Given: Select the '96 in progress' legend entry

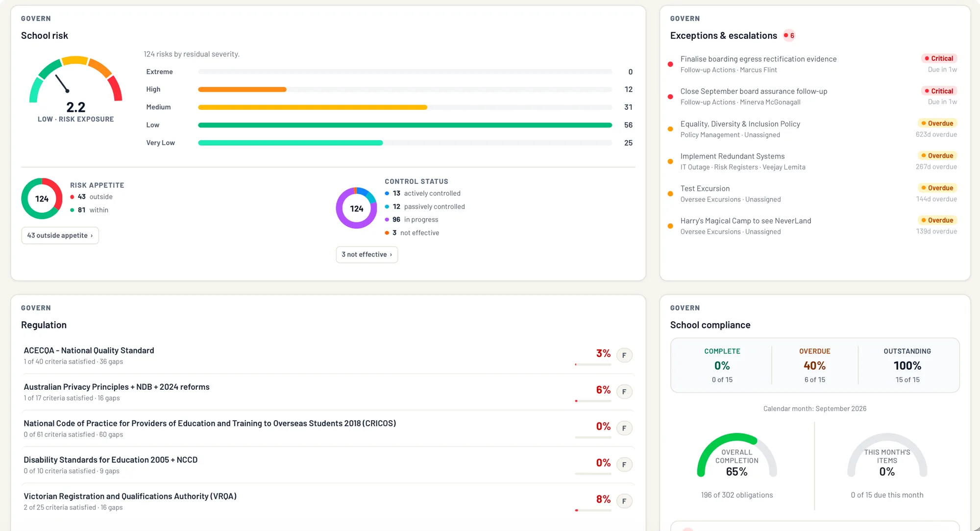Looking at the screenshot, I should [x=412, y=220].
